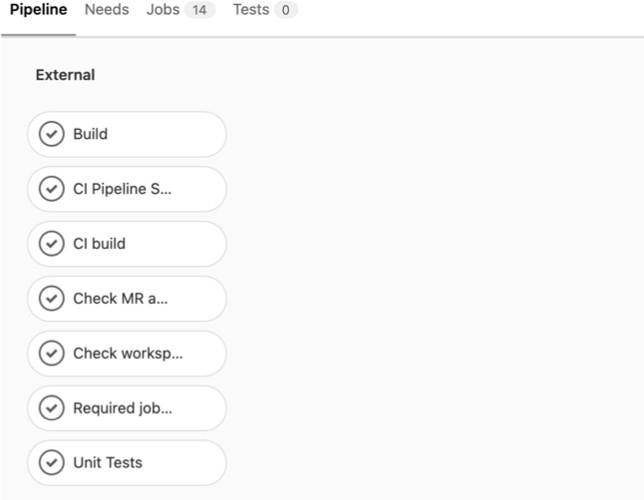Select the Tests tab
644x500 pixels.
point(251,10)
